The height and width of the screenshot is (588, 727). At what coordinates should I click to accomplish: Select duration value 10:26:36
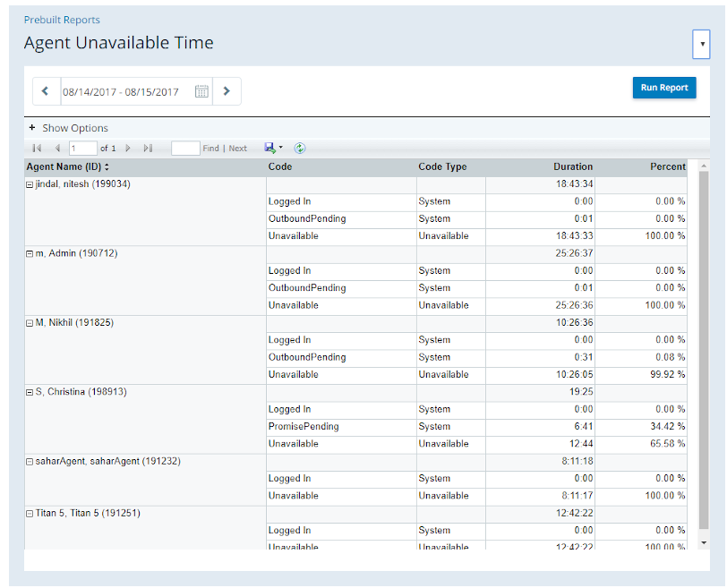tap(575, 322)
